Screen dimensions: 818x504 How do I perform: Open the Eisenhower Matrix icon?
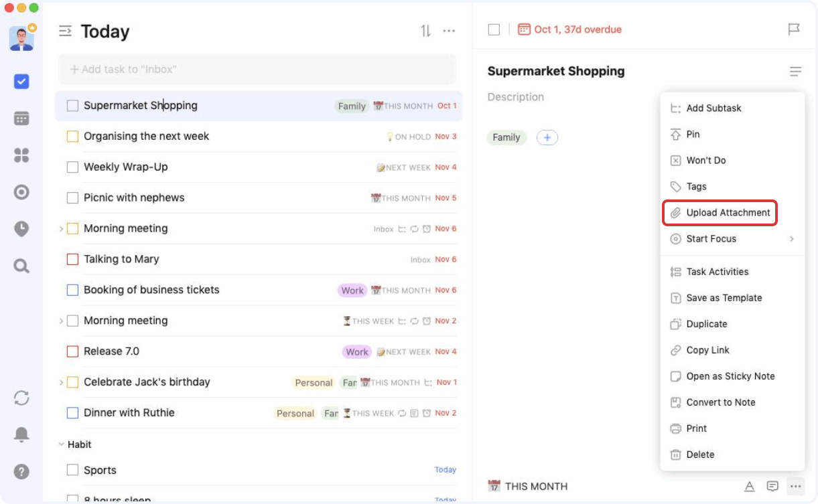tap(21, 155)
